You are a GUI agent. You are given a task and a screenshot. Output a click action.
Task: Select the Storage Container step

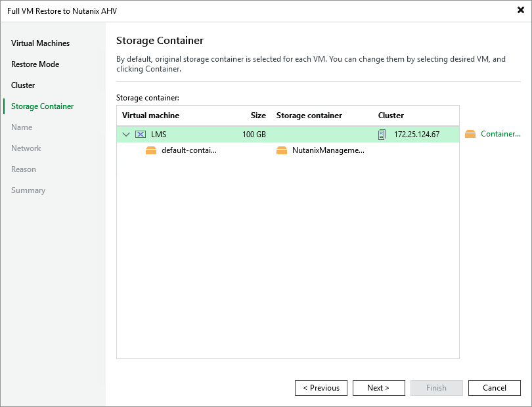tap(42, 106)
